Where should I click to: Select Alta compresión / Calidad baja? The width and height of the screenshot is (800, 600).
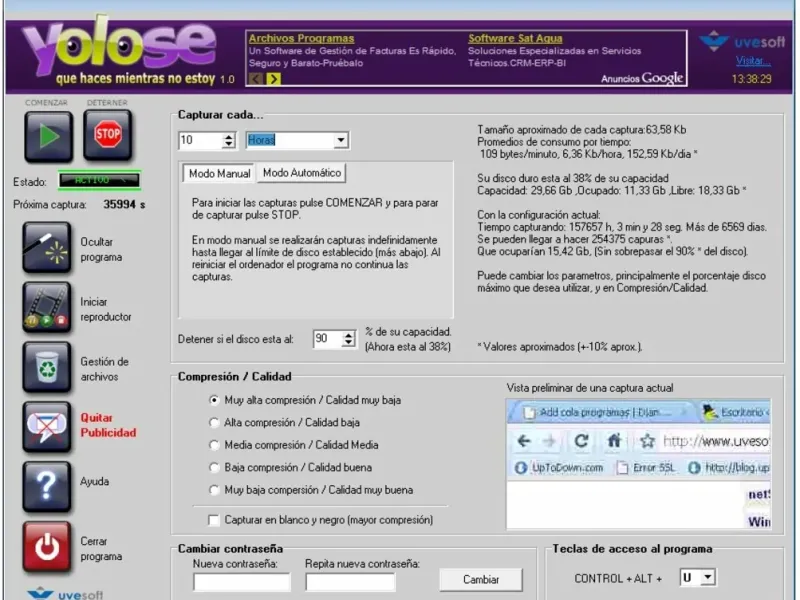[x=214, y=423]
